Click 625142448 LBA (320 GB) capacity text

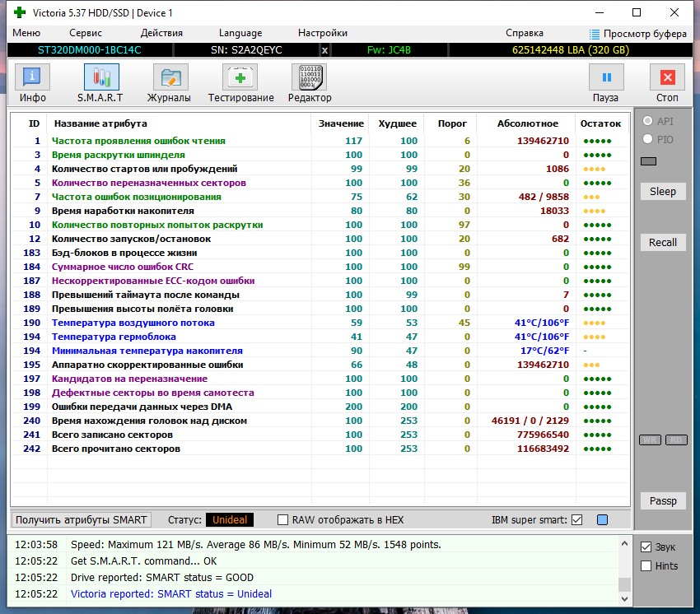(x=571, y=50)
